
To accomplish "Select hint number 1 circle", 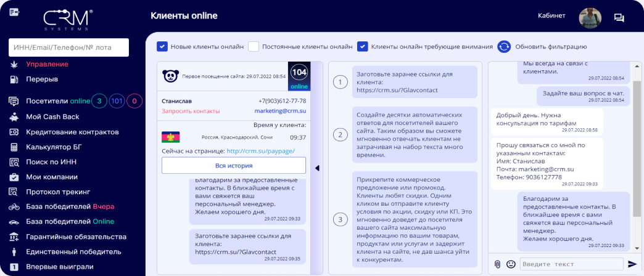I will pyautogui.click(x=340, y=83).
